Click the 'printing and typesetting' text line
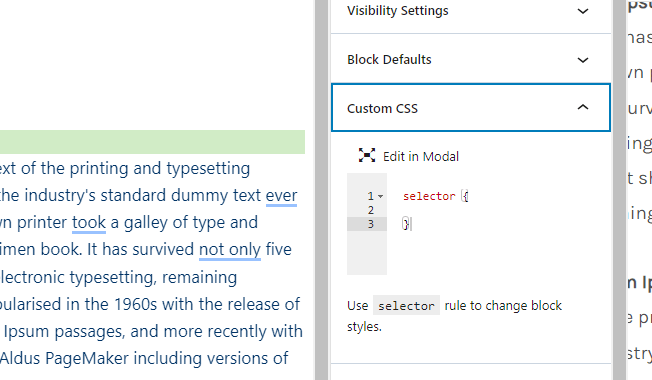The image size is (652, 380). point(125,168)
